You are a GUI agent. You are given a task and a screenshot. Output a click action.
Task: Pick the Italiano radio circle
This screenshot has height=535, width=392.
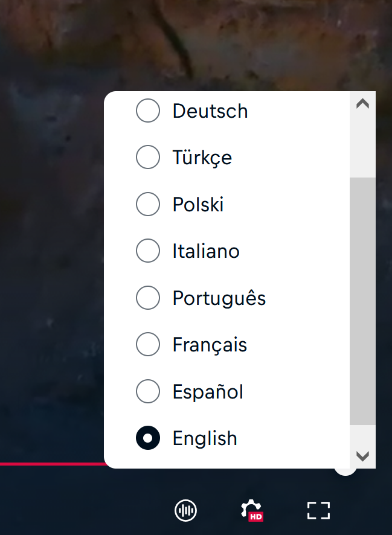tap(148, 251)
